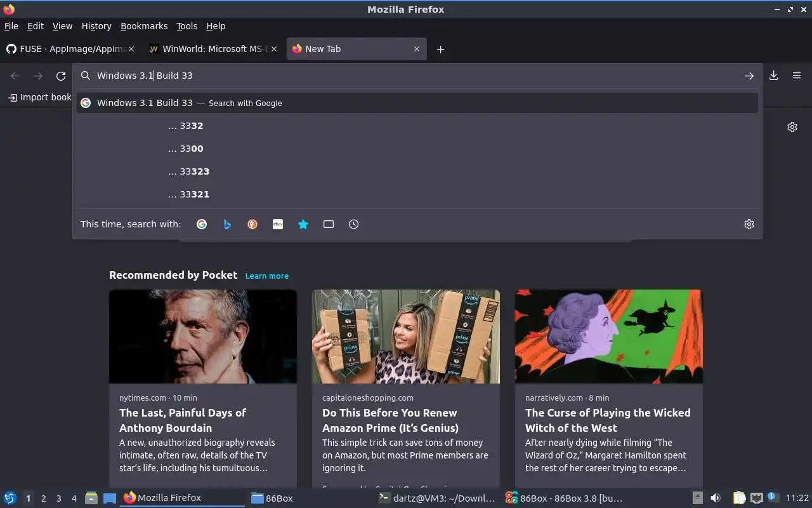Click show desktop icon on taskbar
Screen dimensions: 812x508
pos(109,498)
